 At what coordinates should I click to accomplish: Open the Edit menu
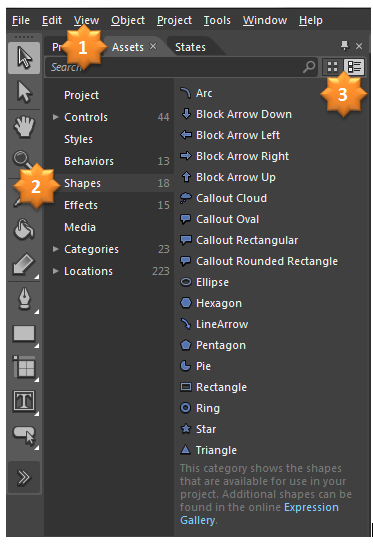[x=52, y=20]
